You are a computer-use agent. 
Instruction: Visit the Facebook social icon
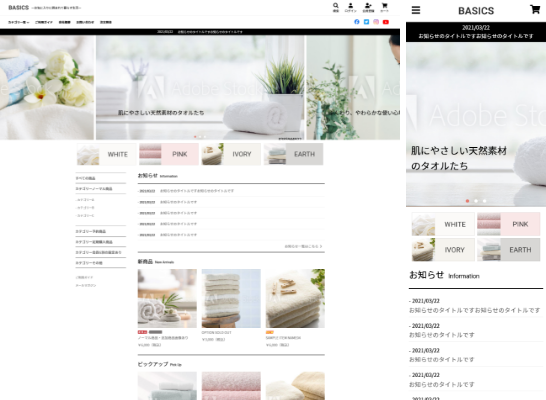tap(357, 22)
